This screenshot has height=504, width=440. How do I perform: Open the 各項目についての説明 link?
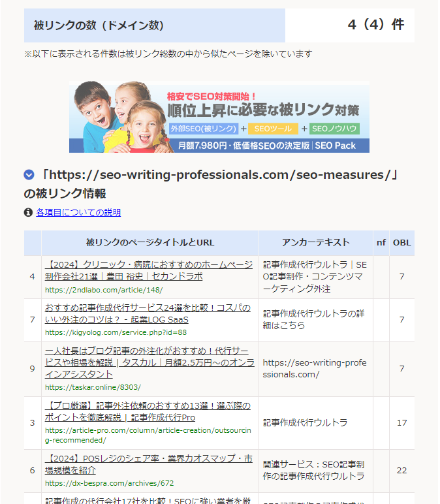pyautogui.click(x=78, y=212)
